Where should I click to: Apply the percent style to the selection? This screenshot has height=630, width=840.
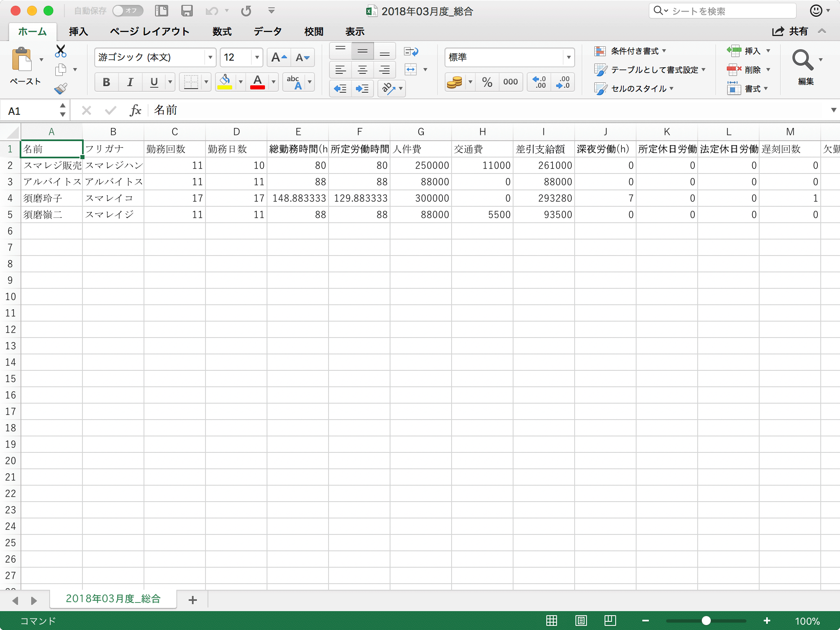487,82
